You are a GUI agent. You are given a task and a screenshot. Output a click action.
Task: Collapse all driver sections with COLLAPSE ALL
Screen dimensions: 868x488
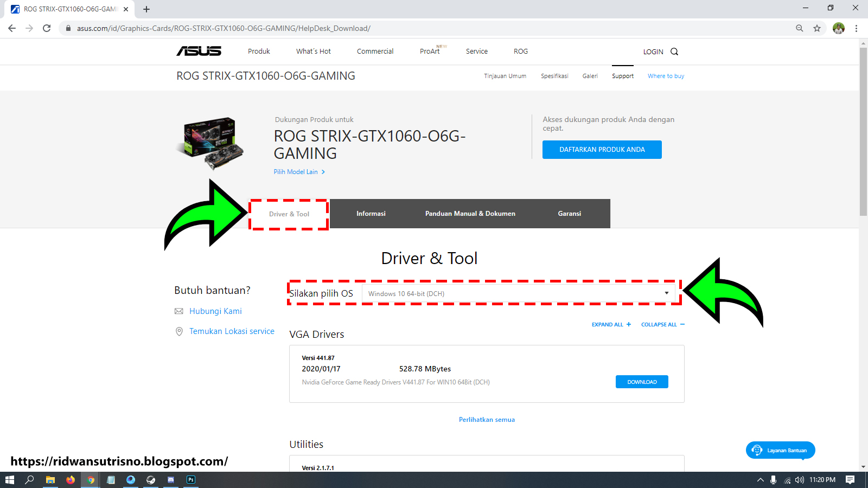[663, 325]
